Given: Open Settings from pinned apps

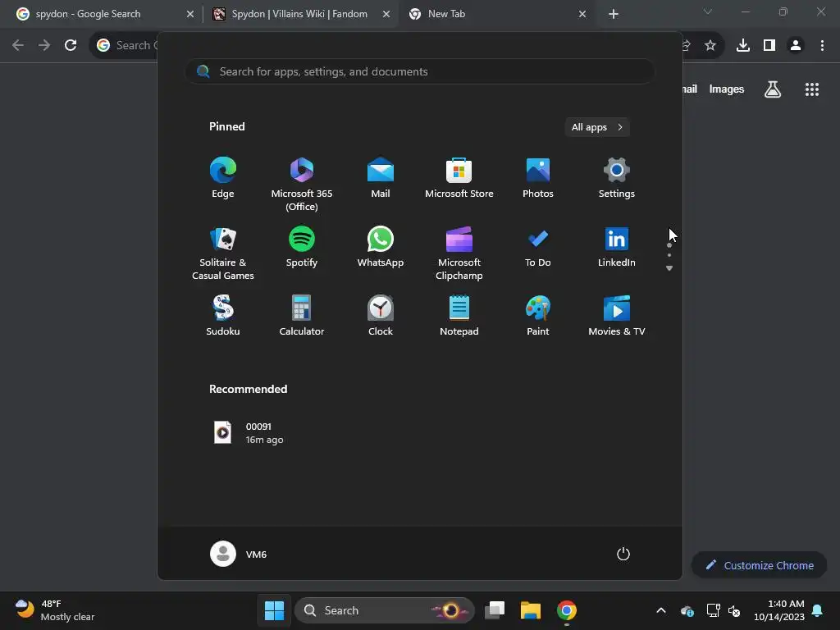Looking at the screenshot, I should click(x=617, y=178).
